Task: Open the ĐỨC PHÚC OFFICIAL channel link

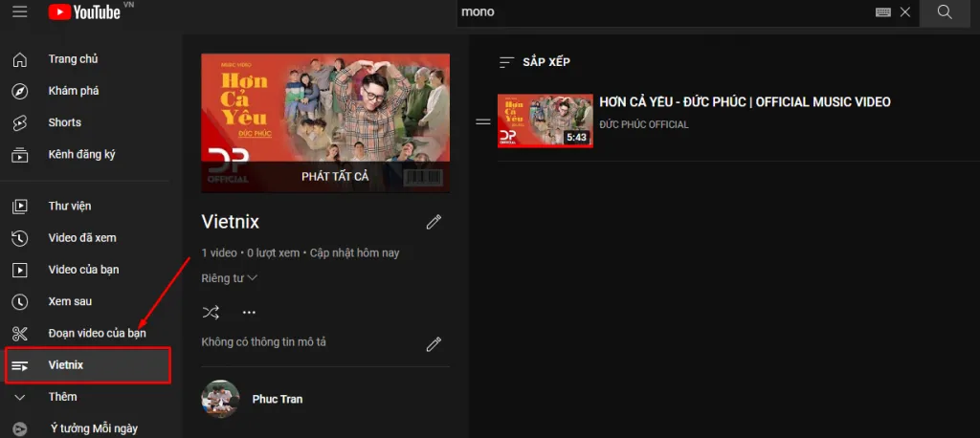Action: click(x=644, y=125)
